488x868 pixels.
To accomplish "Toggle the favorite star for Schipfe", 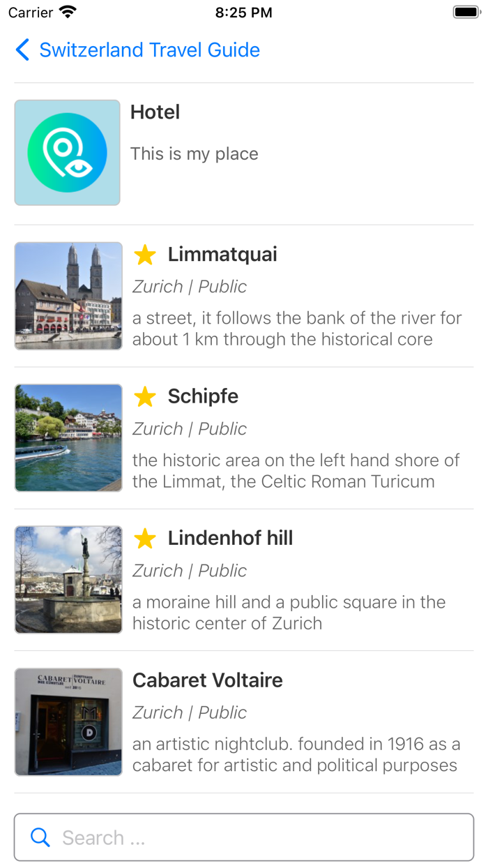I will (x=144, y=397).
